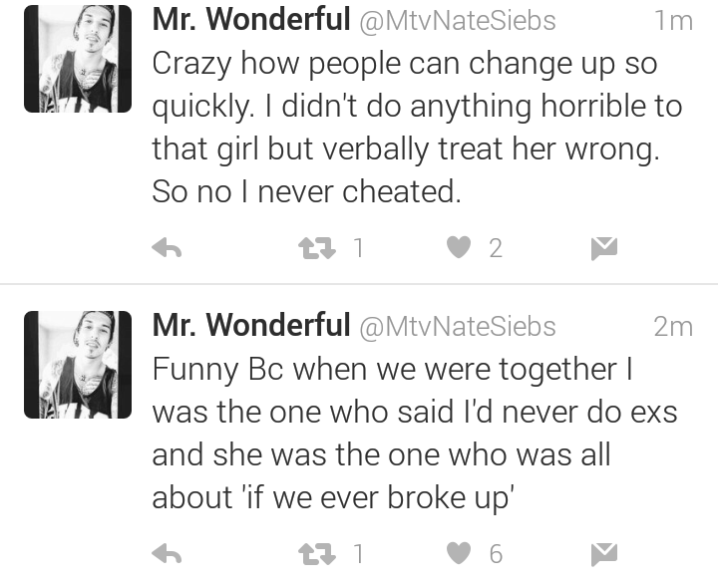
Task: Like the tweet posted 2m ago
Action: pos(459,553)
